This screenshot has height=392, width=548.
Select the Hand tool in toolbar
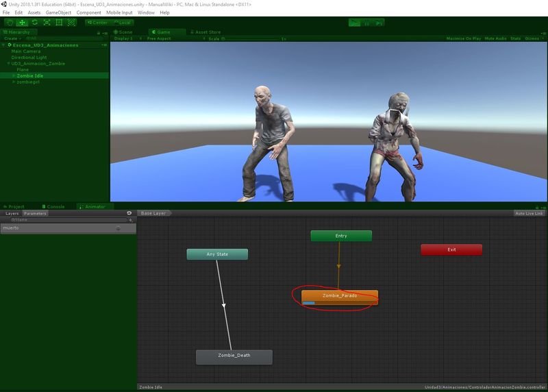(x=10, y=23)
